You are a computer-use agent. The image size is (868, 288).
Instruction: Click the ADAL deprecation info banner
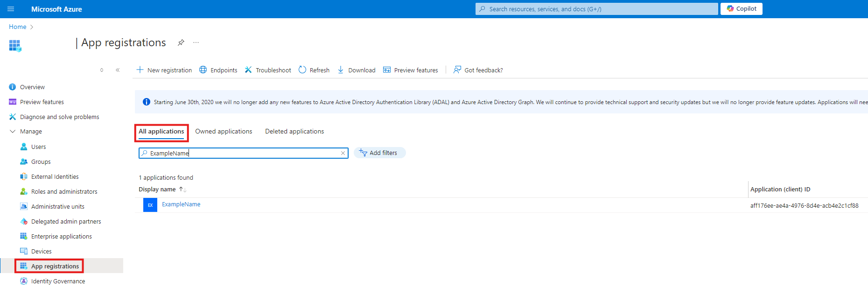501,102
